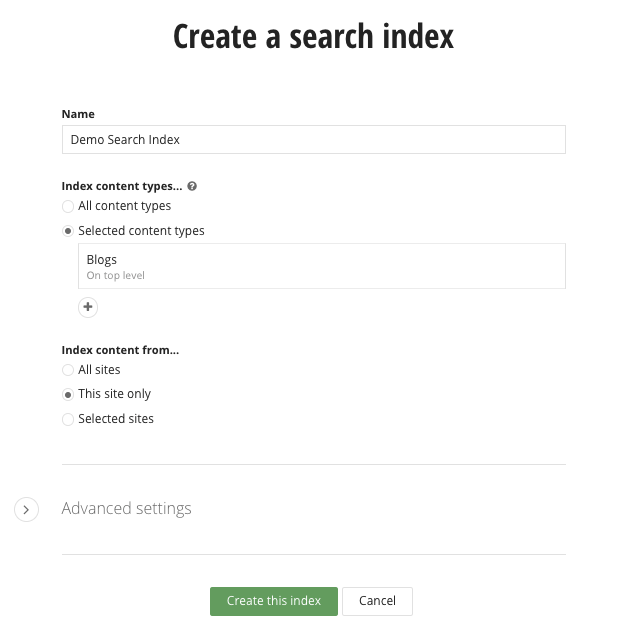Screen dimensions: 632x639
Task: Choose the Selected sites radio button
Action: pos(68,419)
